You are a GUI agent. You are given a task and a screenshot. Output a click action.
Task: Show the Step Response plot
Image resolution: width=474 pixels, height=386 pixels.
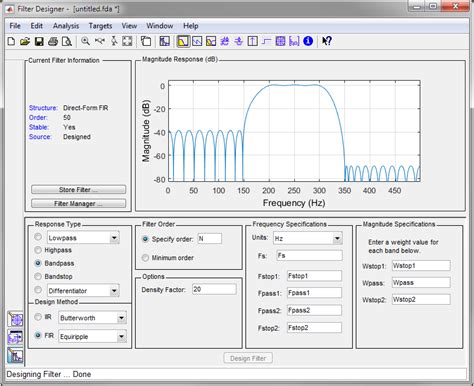266,41
